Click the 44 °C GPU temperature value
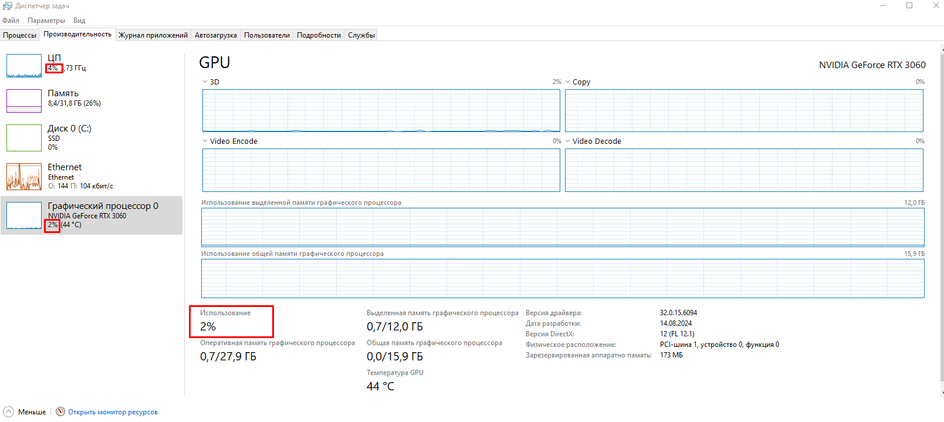The width and height of the screenshot is (944, 422). click(380, 386)
